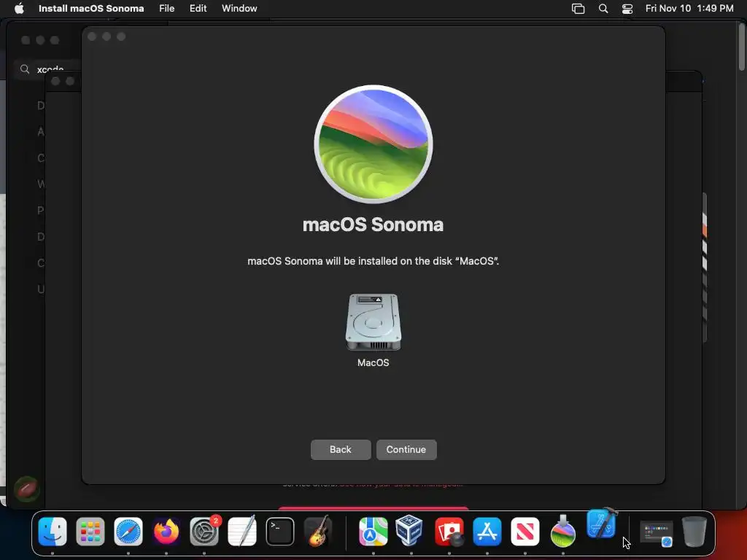Open the Apple menu

(19, 9)
